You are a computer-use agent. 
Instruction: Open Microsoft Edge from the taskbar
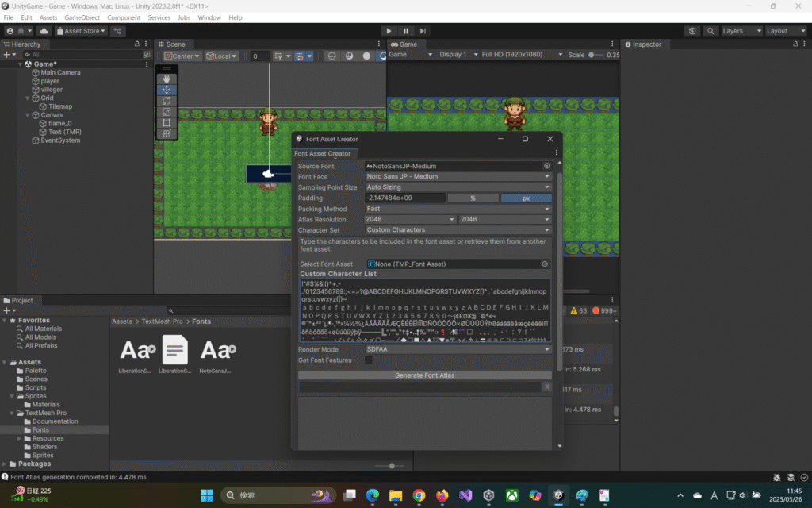373,495
